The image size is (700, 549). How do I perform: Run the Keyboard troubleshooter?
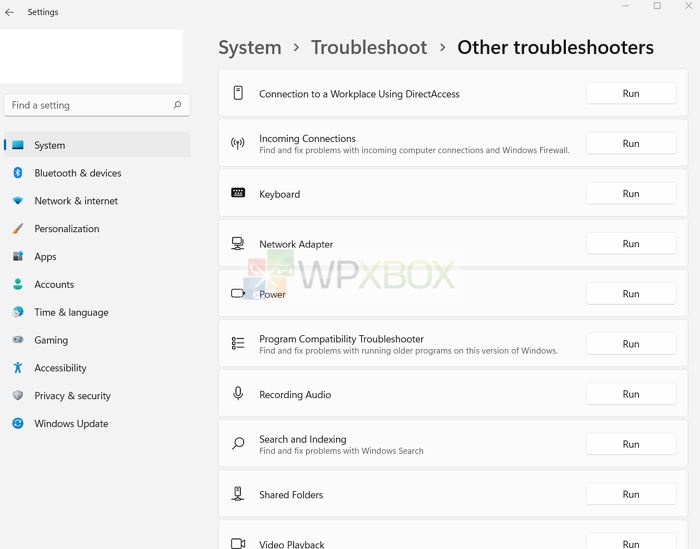pos(631,193)
